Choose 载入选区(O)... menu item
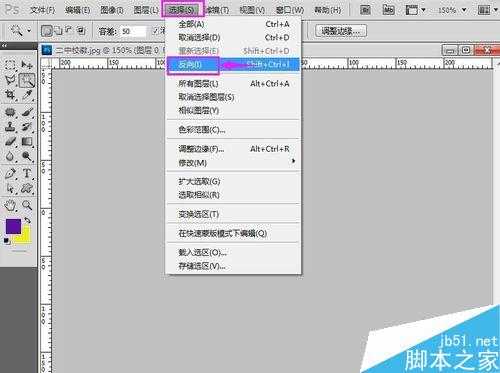 coord(233,252)
